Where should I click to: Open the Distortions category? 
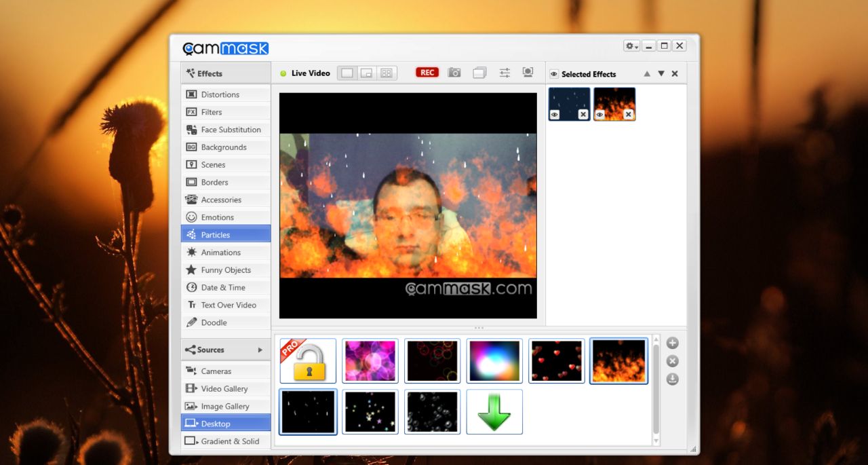point(226,94)
